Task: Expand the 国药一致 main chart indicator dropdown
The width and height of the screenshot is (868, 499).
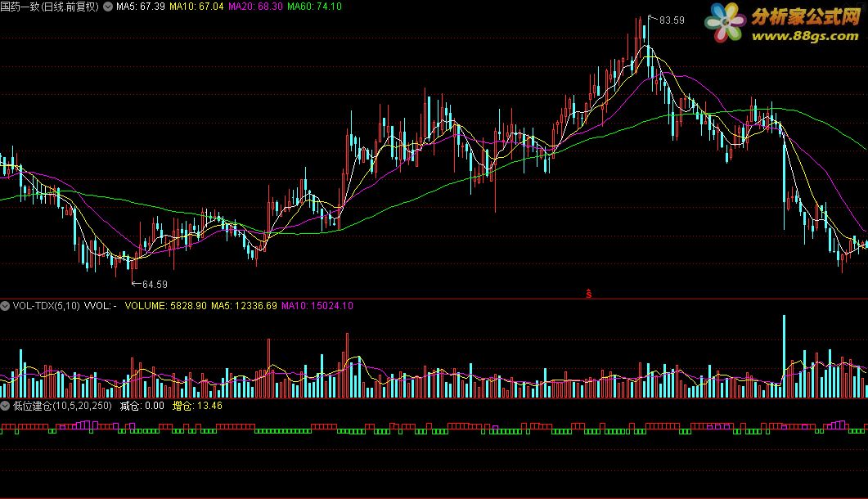Action: click(x=108, y=7)
